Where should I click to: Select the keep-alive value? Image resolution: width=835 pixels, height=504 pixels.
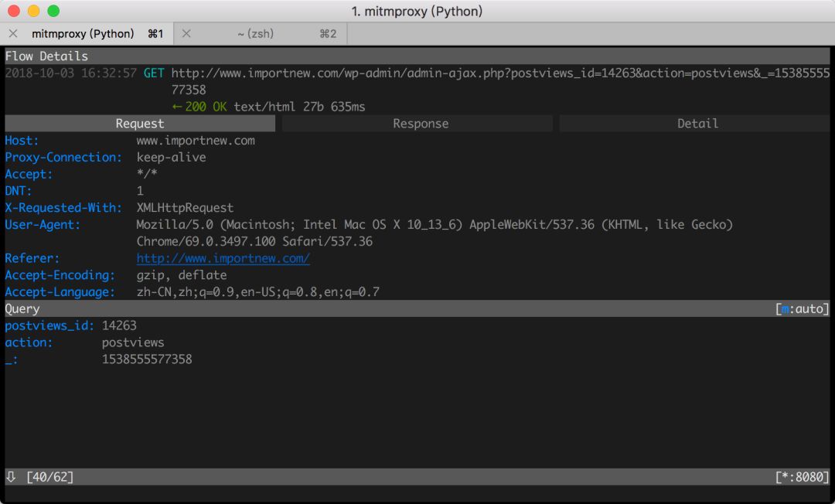[x=171, y=158]
